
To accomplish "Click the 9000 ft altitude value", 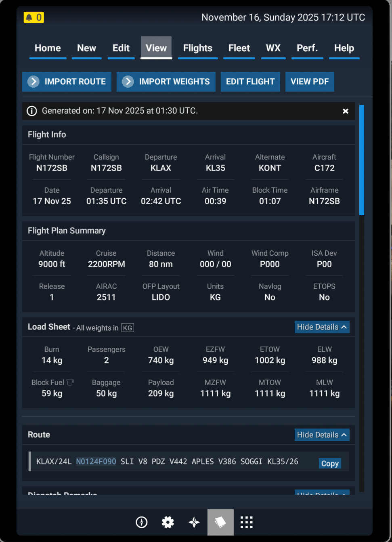I will pyautogui.click(x=52, y=264).
